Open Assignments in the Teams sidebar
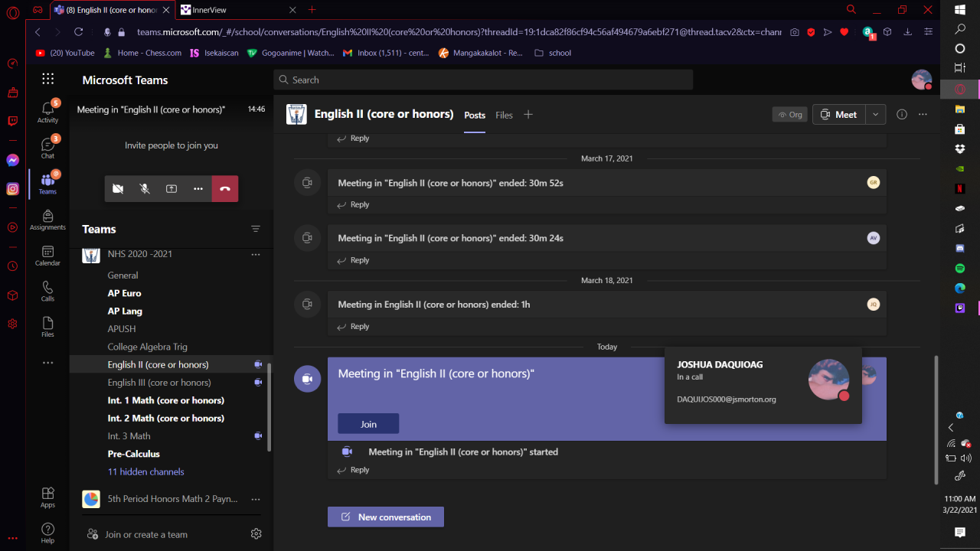980x551 pixels. pyautogui.click(x=47, y=220)
